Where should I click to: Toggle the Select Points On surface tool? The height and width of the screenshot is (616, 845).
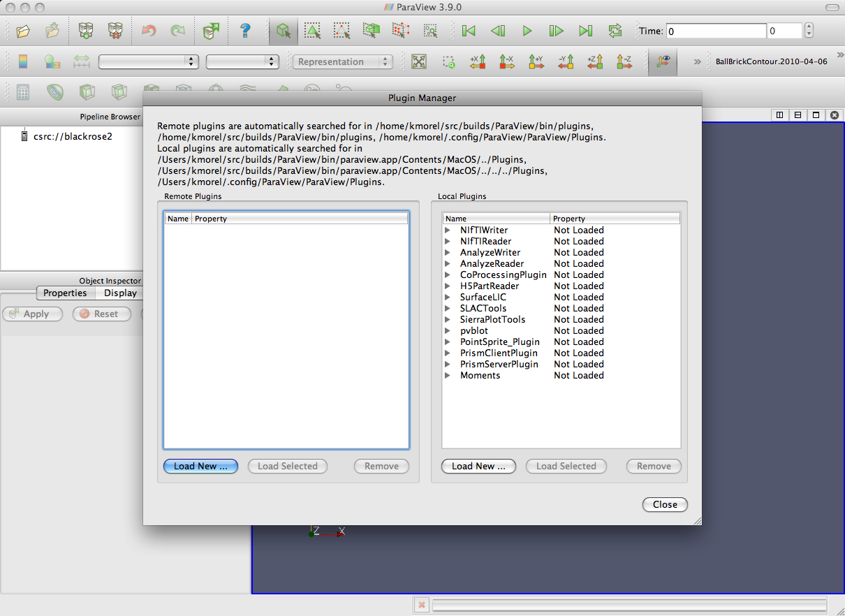click(x=312, y=31)
